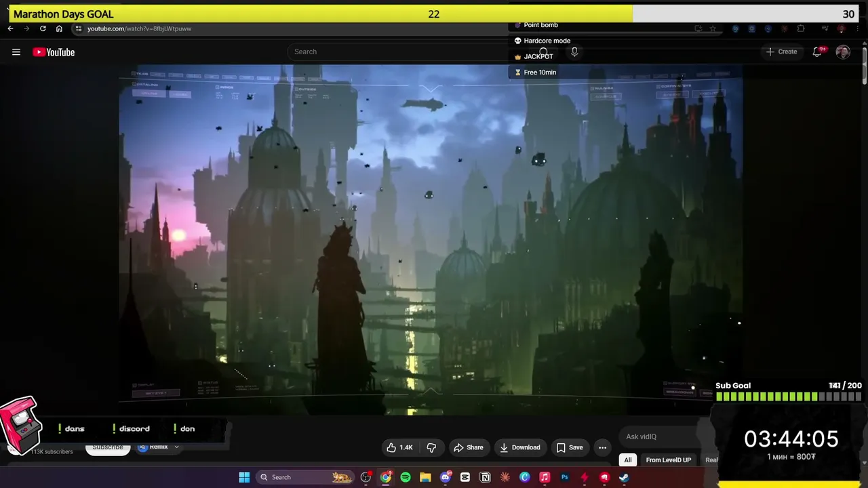Share the video
868x488 pixels.
[x=469, y=447]
